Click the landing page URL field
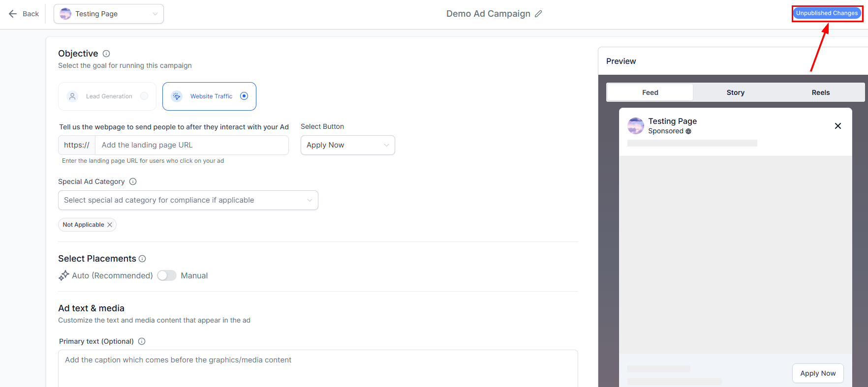This screenshot has width=868, height=387. (192, 145)
